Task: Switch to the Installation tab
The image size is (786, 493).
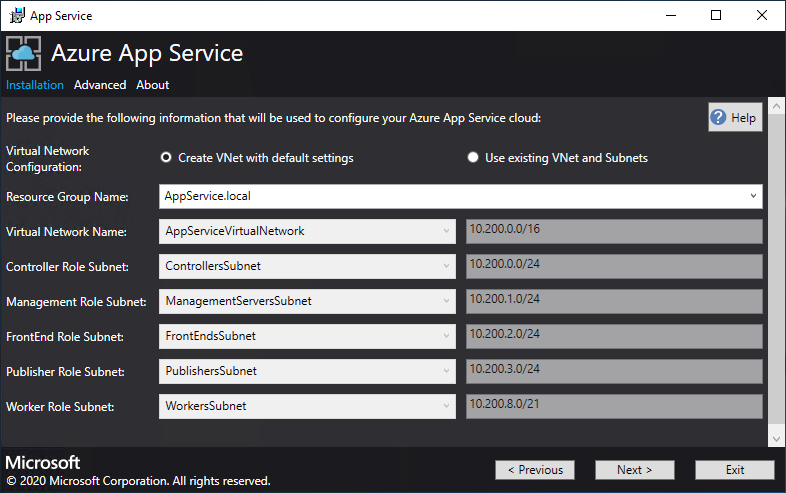Action: tap(34, 85)
